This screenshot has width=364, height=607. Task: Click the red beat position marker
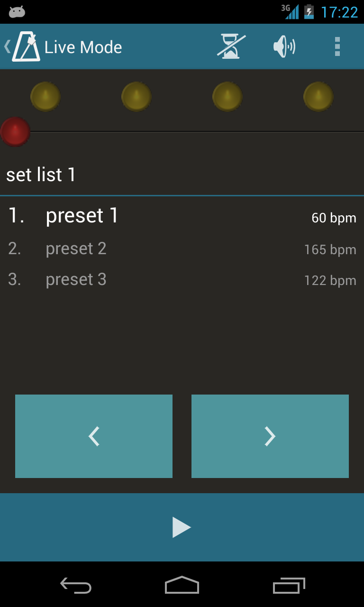click(x=15, y=131)
